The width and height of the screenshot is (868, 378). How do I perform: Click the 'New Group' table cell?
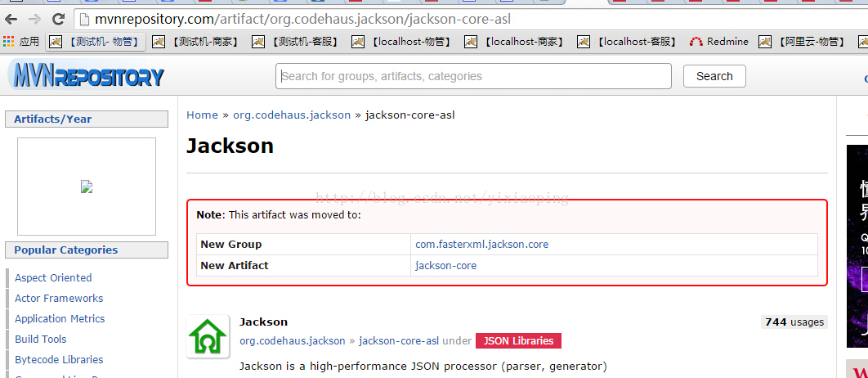click(x=303, y=245)
